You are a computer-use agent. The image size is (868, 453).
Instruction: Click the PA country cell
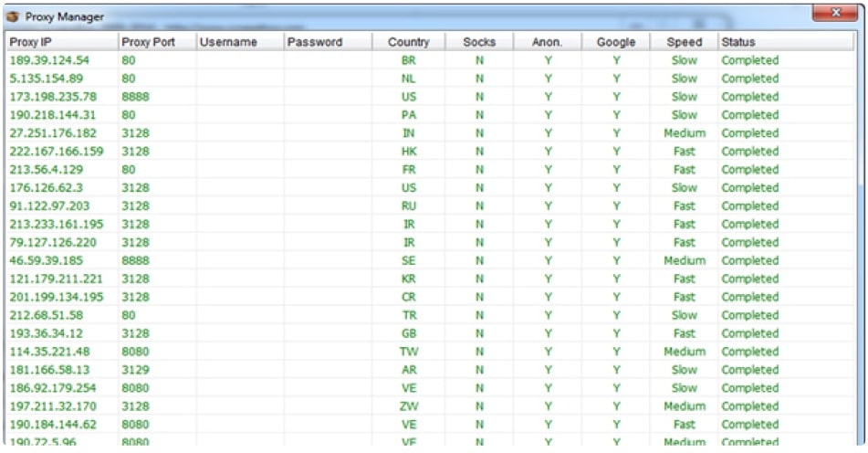409,115
